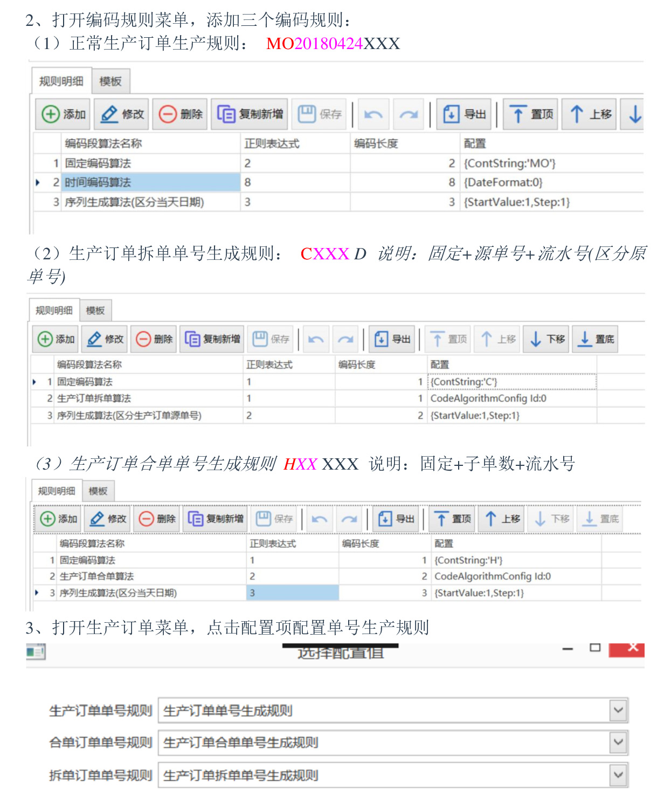
Task: Select the 生产订单合单算法 row
Action: pyautogui.click(x=96, y=576)
